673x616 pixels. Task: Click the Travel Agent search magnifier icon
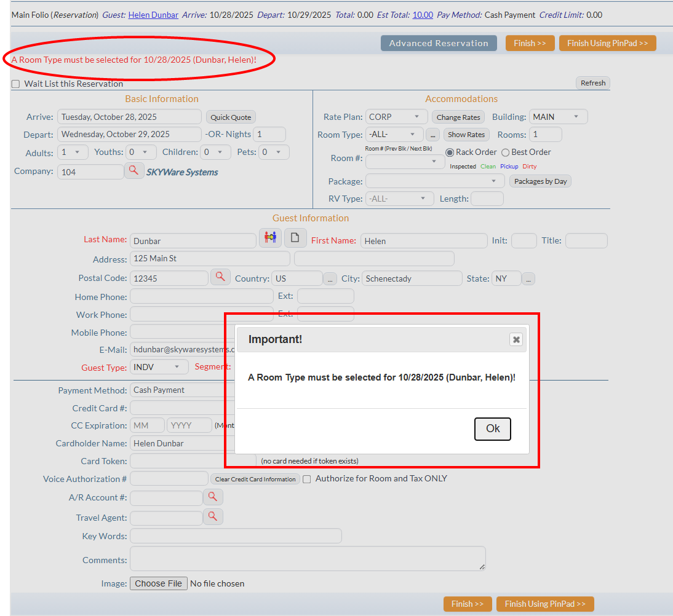212,517
